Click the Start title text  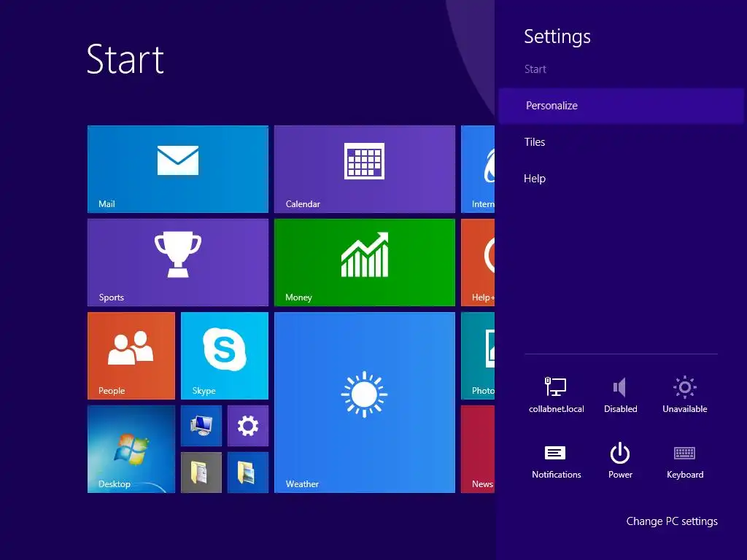point(125,60)
